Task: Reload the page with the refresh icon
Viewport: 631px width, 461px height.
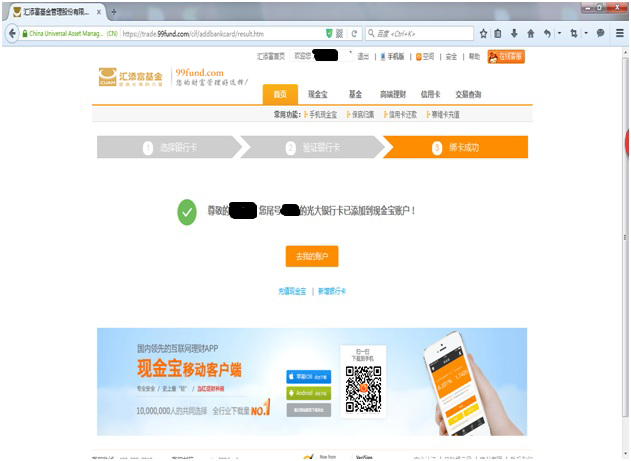Action: [x=354, y=33]
